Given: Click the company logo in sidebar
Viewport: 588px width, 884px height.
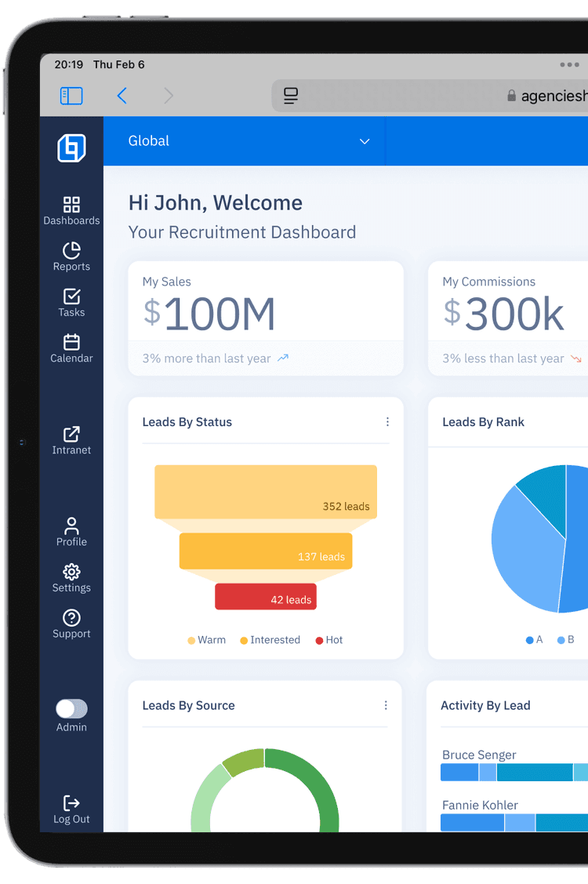Looking at the screenshot, I should (71, 147).
